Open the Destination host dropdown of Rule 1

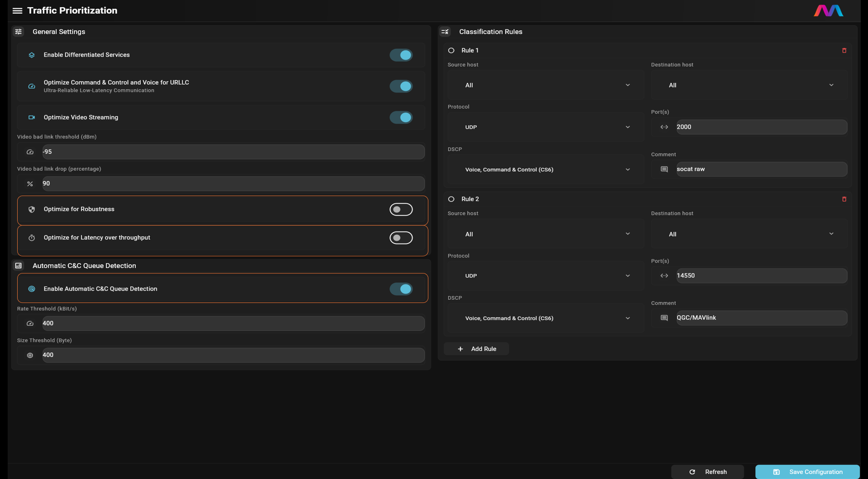pyautogui.click(x=748, y=85)
